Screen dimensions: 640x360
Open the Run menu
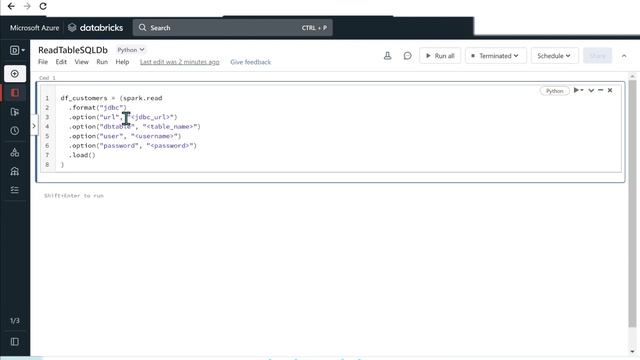pyautogui.click(x=102, y=62)
